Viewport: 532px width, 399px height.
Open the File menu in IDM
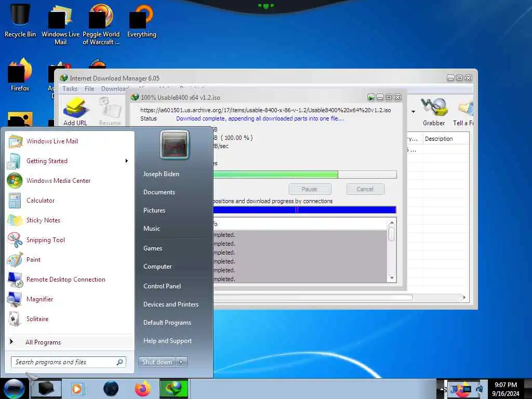coord(89,88)
